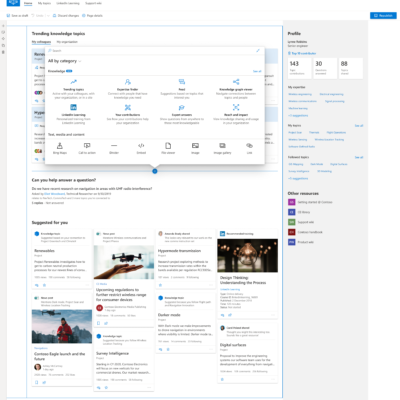Insert a Bing Maps web part
Screen dimensions: 400x400
(x=60, y=148)
